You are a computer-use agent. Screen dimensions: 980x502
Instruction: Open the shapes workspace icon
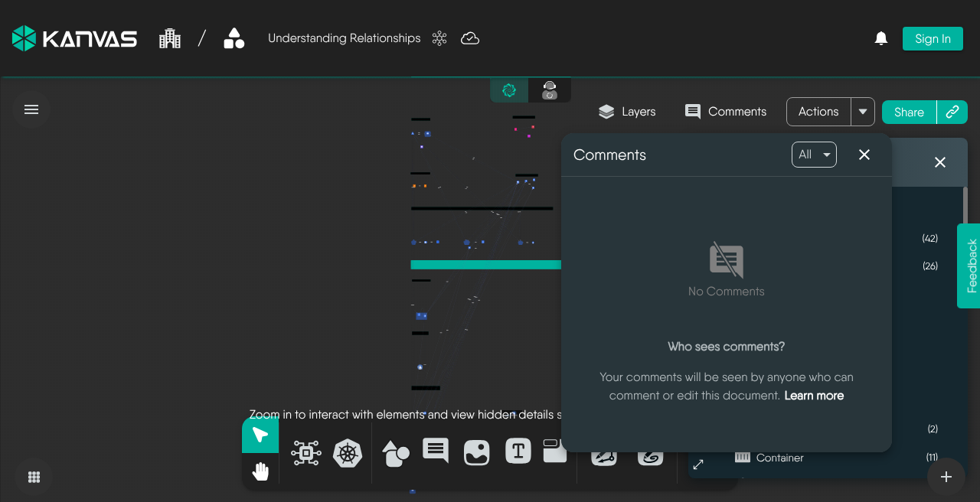234,38
